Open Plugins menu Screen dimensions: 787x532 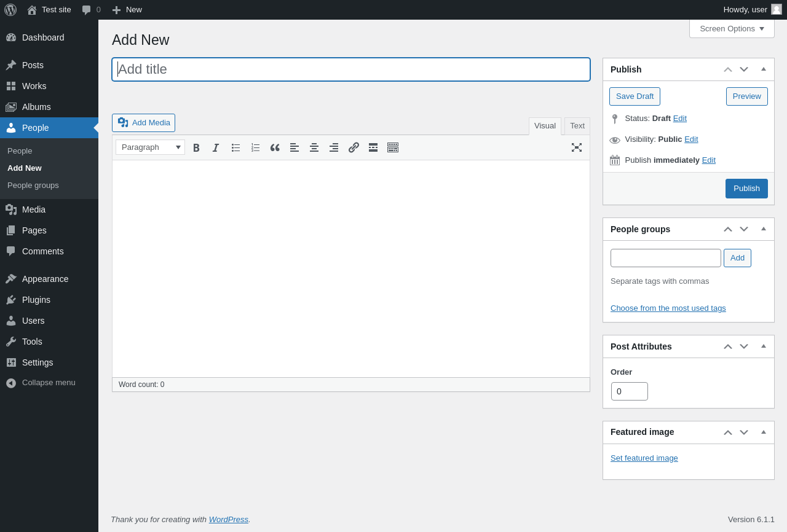click(x=49, y=300)
